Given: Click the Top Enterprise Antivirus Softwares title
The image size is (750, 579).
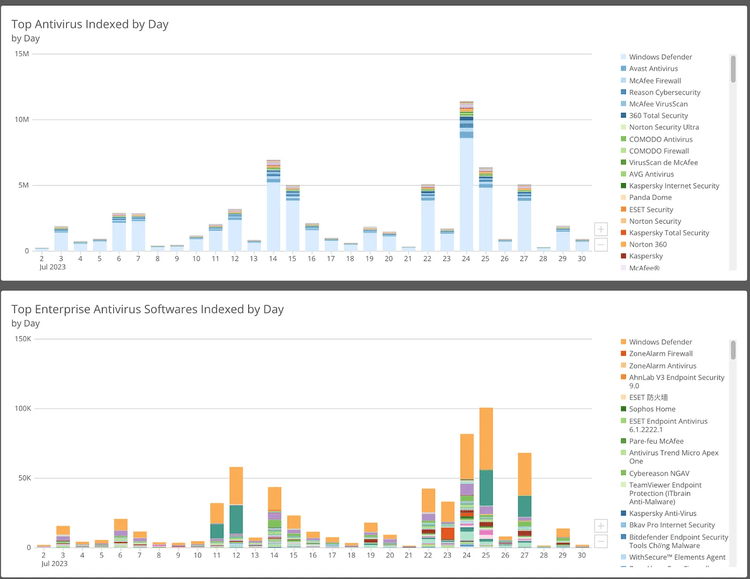Looking at the screenshot, I should click(x=147, y=309).
